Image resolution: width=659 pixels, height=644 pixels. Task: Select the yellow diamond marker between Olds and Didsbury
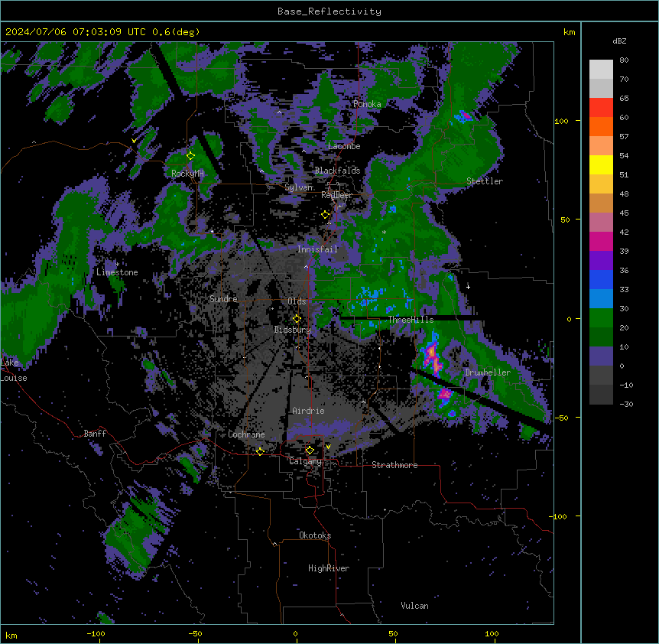coord(297,318)
